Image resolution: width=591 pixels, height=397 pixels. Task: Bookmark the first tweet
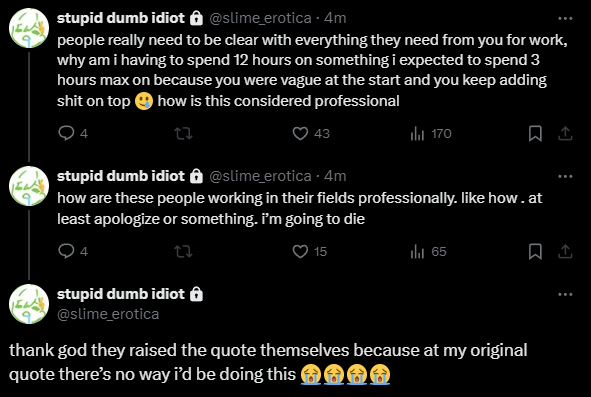click(x=535, y=133)
